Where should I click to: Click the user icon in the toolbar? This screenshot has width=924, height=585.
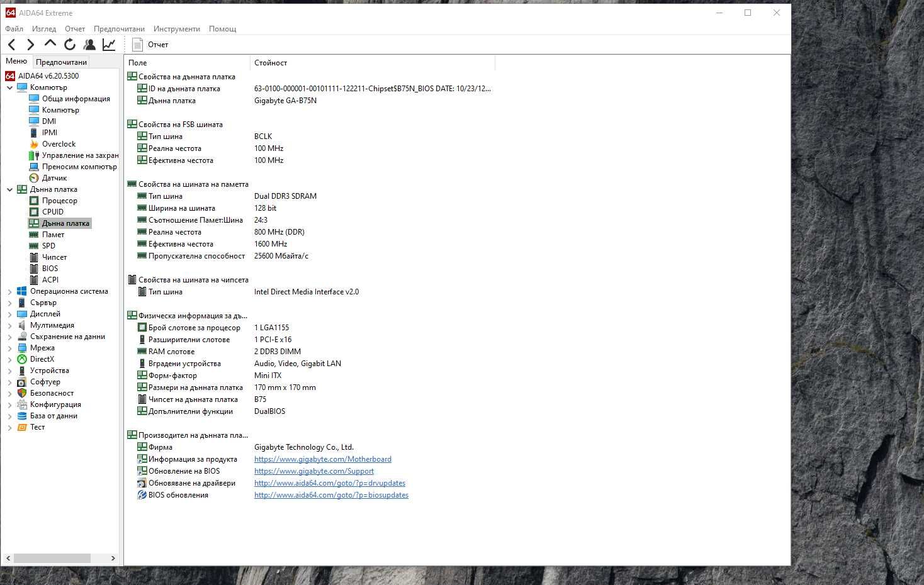pyautogui.click(x=89, y=45)
